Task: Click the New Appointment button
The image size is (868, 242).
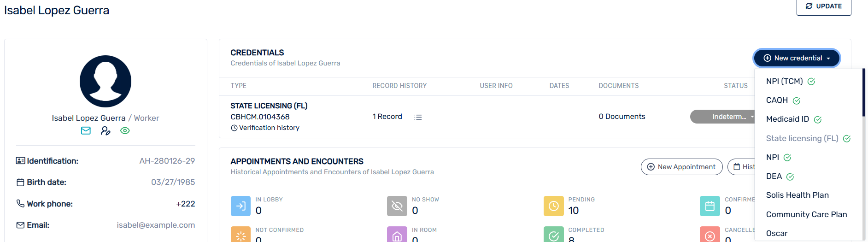Action: tap(681, 167)
